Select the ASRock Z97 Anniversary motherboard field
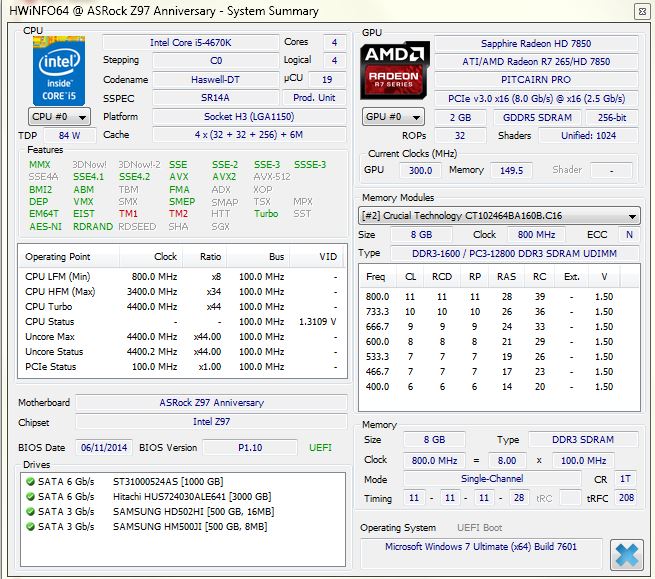Image resolution: width=655 pixels, height=579 pixels. coord(211,403)
